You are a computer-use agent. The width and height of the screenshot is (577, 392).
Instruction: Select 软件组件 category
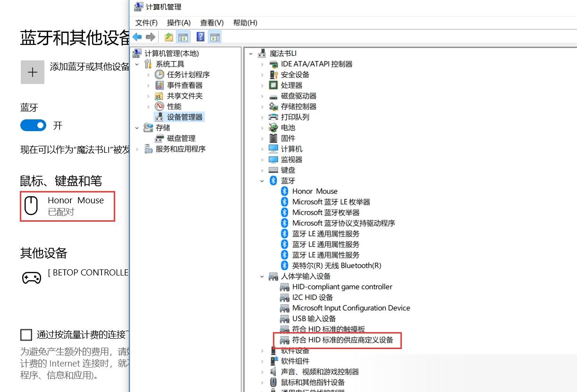(295, 361)
